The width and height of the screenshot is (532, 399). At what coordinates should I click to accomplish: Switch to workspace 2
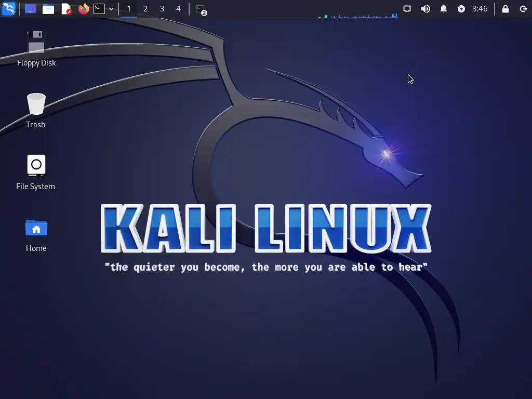(x=145, y=9)
